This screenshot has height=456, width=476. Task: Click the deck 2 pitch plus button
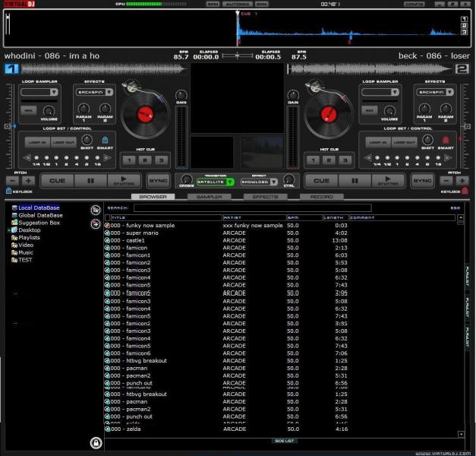click(462, 181)
